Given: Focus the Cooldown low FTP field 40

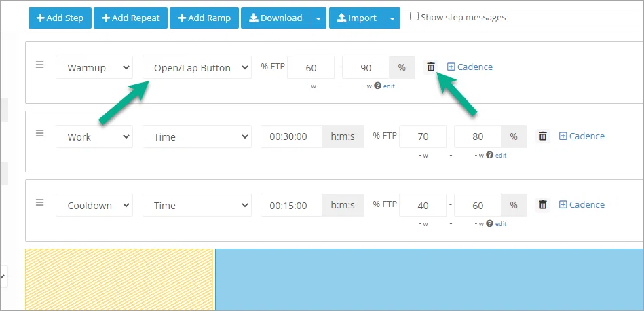Looking at the screenshot, I should click(423, 205).
